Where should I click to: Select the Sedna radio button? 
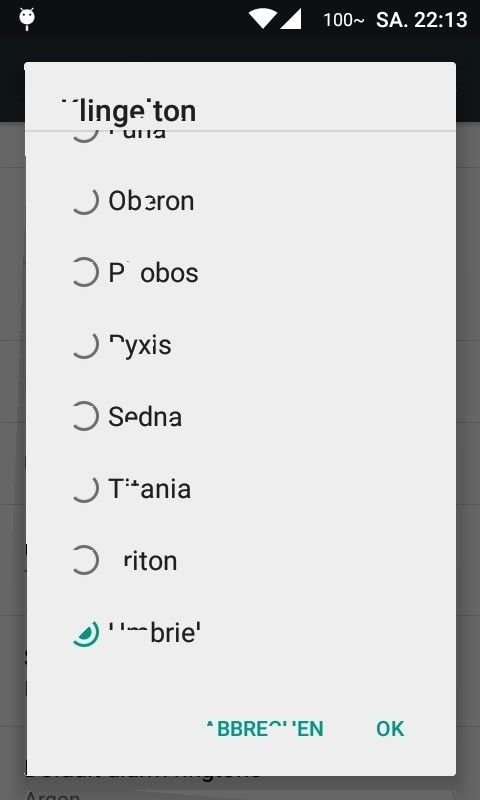coord(85,417)
